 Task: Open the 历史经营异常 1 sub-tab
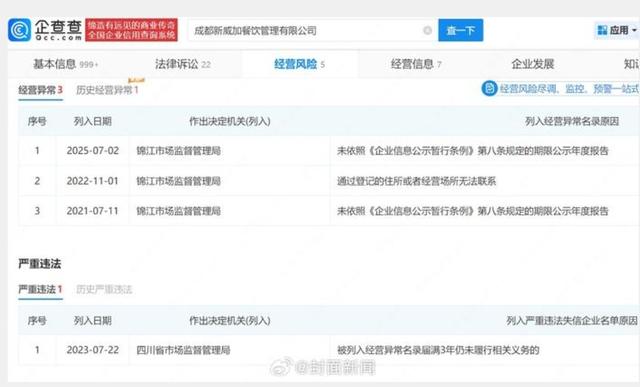[x=107, y=90]
